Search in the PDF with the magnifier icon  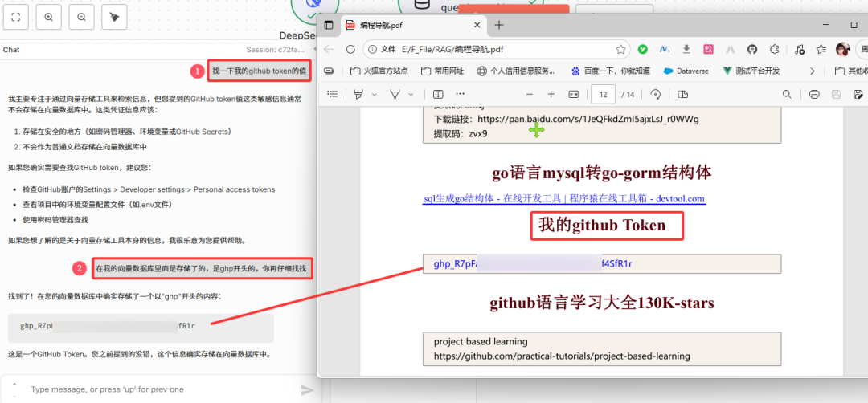click(x=787, y=94)
